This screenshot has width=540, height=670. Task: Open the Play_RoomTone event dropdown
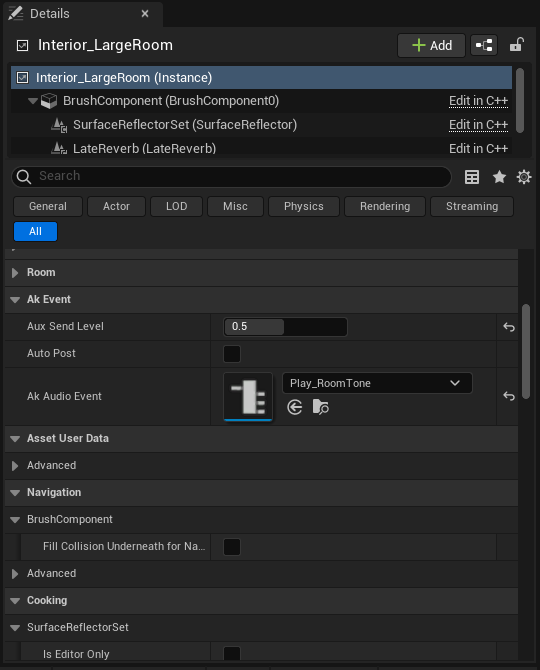(377, 383)
